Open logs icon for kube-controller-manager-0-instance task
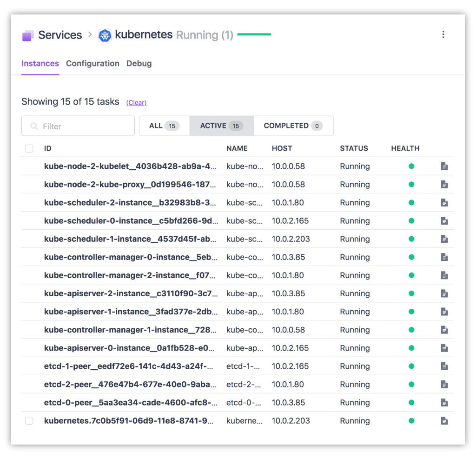Viewport: 476px width, 459px height. [x=444, y=257]
